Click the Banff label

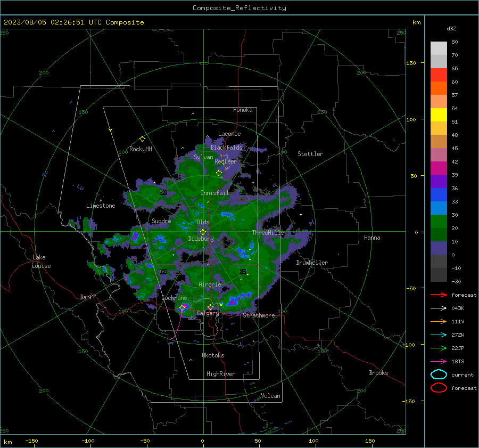(x=88, y=297)
